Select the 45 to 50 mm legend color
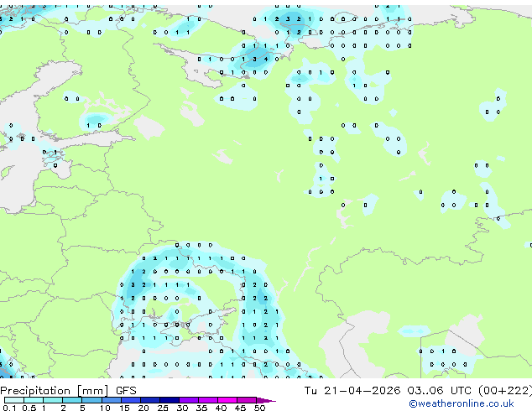532x411 pixels. click(x=247, y=400)
